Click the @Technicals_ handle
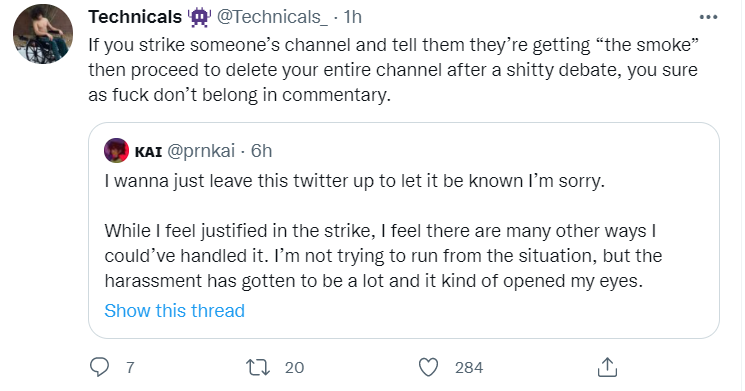 (x=272, y=17)
